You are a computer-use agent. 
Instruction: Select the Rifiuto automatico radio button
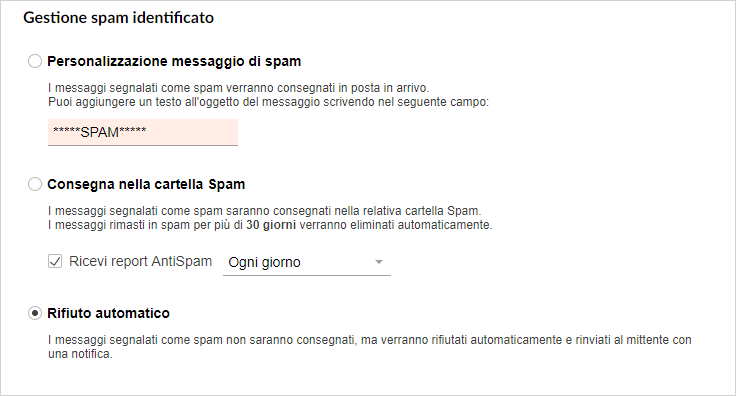point(35,313)
